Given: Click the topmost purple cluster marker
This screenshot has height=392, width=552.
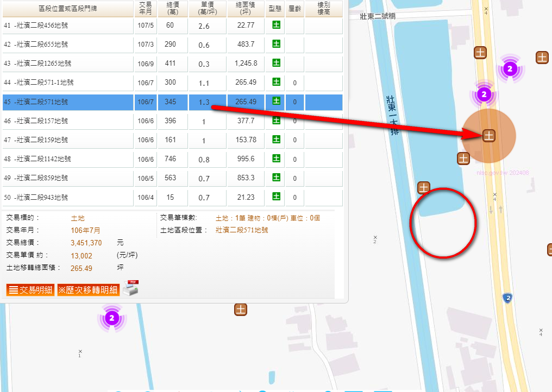Looking at the screenshot, I should (x=510, y=68).
